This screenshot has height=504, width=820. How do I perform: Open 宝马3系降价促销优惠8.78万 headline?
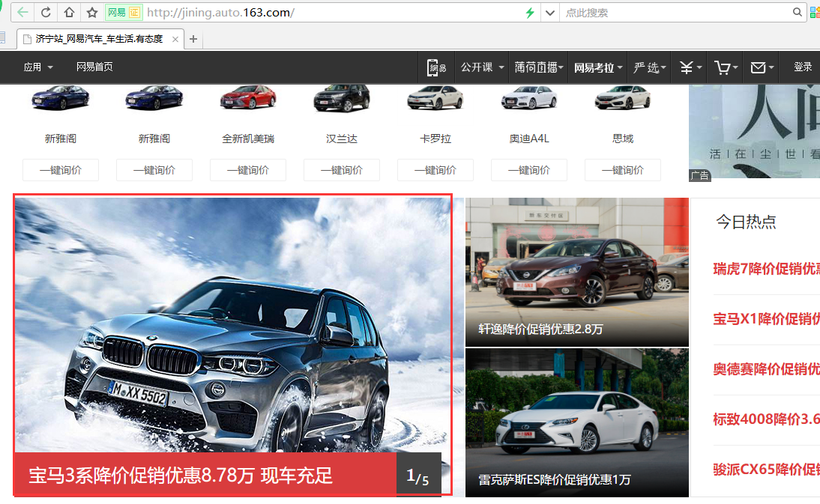click(x=181, y=476)
